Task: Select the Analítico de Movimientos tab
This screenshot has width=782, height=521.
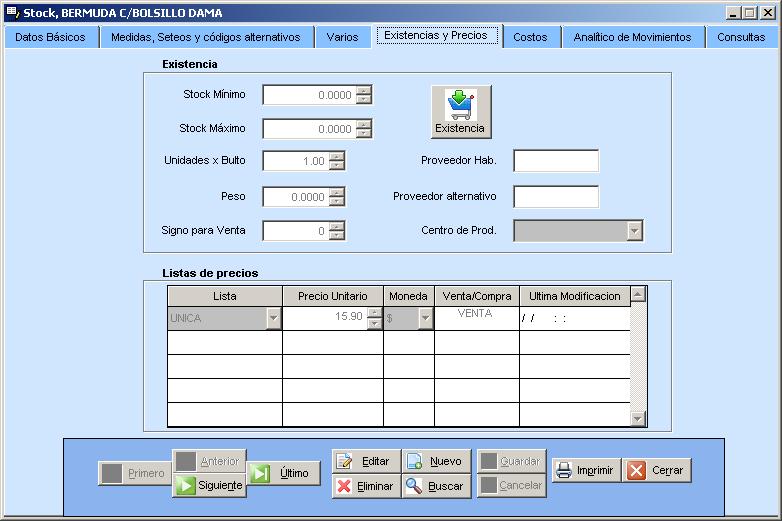Action: click(x=632, y=37)
